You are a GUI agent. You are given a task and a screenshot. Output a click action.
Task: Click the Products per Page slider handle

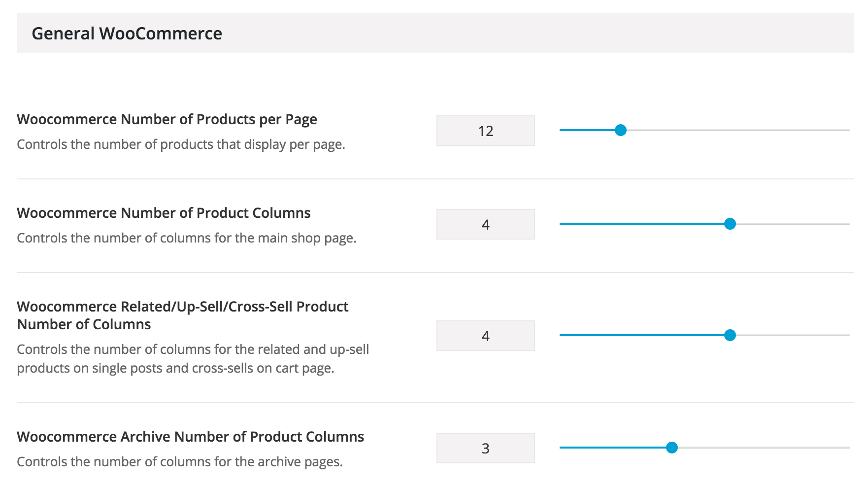(x=621, y=130)
